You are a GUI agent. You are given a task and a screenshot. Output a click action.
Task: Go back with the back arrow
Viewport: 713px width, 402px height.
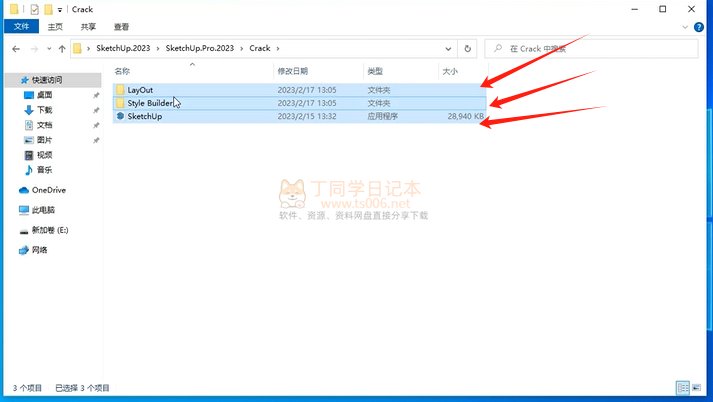click(16, 49)
